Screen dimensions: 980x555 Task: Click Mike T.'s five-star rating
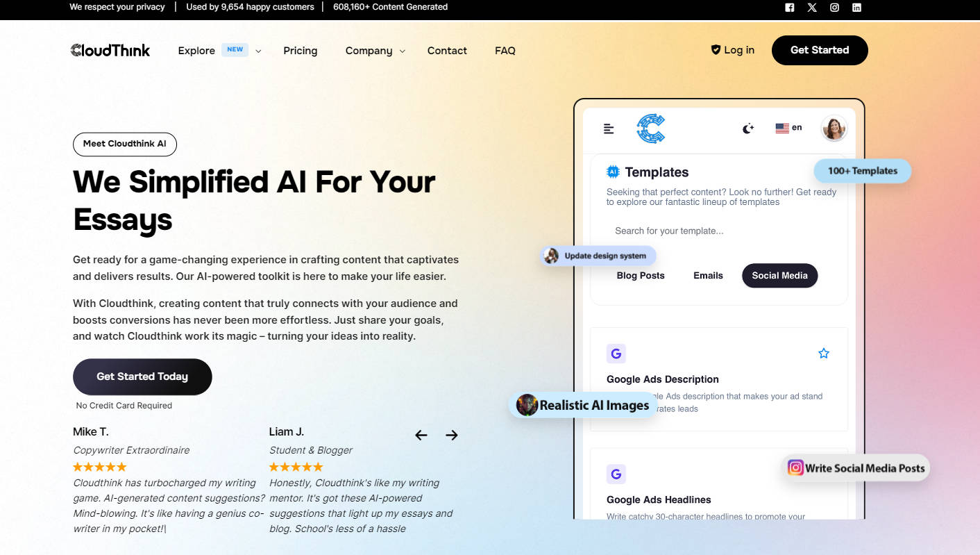(x=100, y=467)
